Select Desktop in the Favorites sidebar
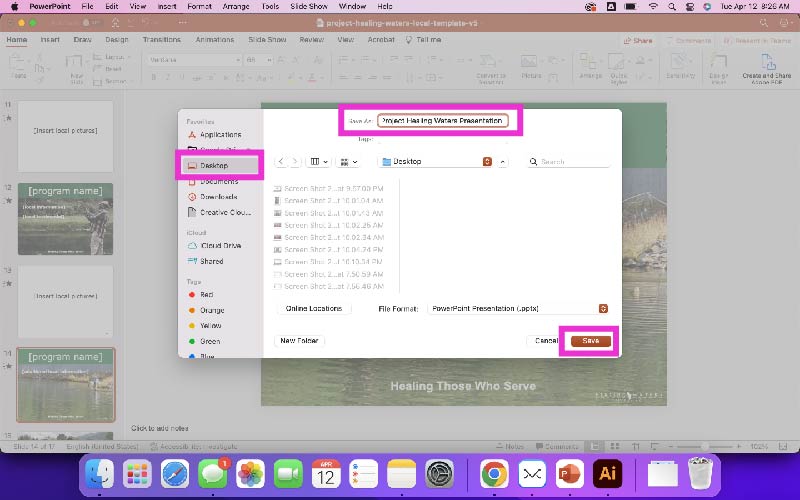Screen dimensions: 800x500 [x=219, y=165]
